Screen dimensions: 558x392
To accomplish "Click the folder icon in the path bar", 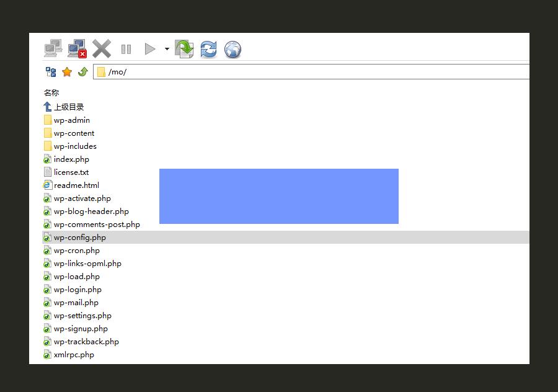I will 101,72.
